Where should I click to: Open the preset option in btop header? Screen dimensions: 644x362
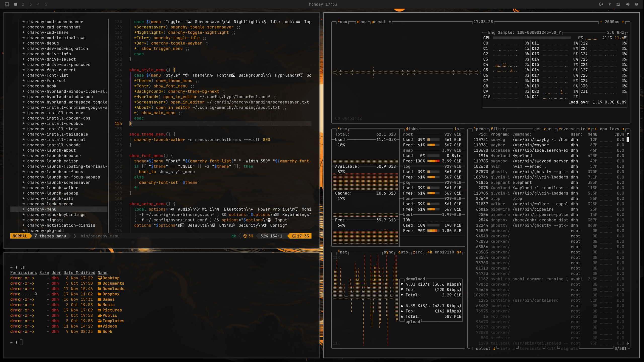378,22
